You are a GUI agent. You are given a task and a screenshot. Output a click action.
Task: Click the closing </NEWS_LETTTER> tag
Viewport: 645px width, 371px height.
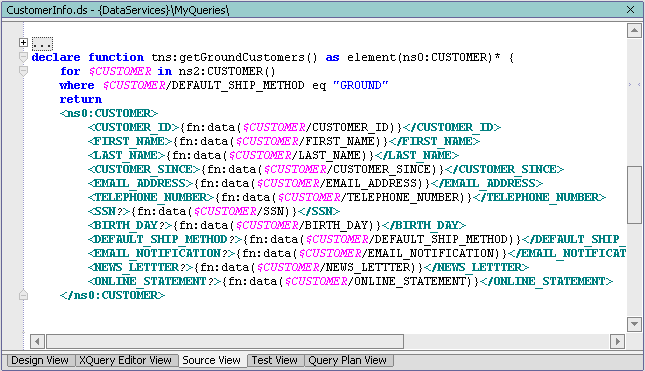pyautogui.click(x=476, y=267)
